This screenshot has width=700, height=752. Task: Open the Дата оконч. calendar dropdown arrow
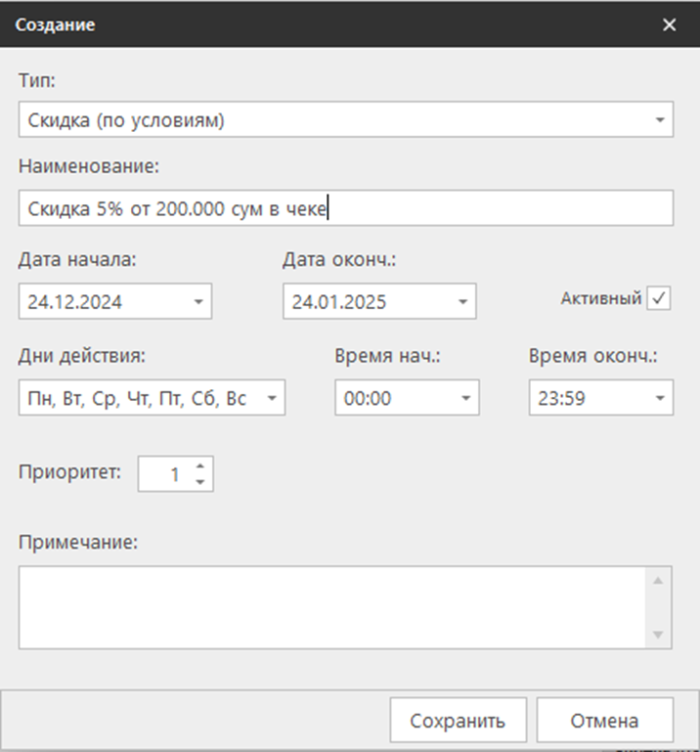[x=461, y=302]
